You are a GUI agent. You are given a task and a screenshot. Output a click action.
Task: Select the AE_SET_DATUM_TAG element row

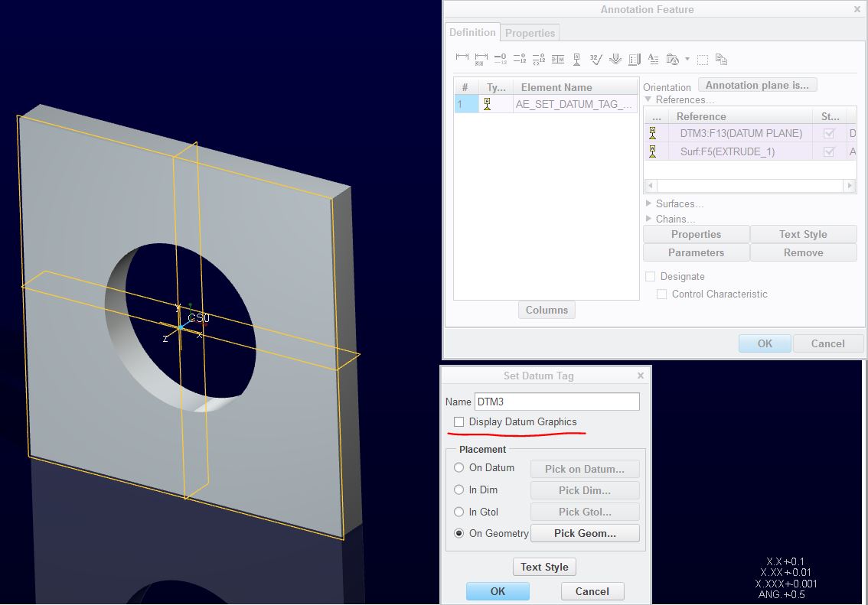click(546, 104)
